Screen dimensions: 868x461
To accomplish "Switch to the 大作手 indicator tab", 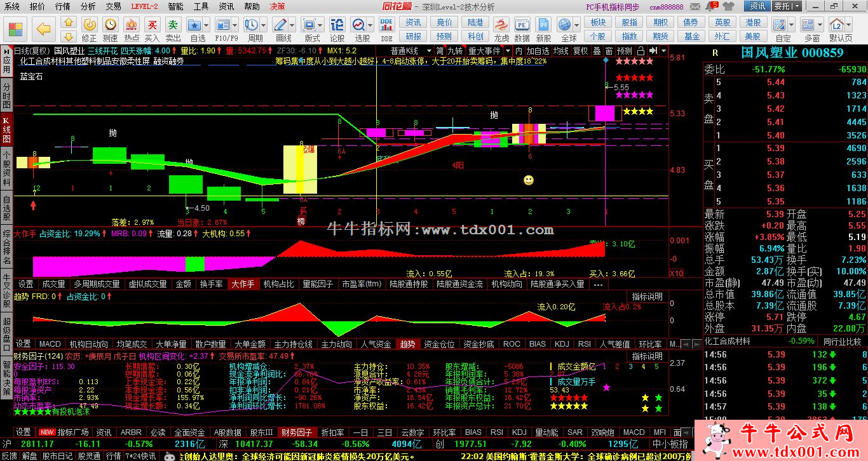I will click(243, 284).
